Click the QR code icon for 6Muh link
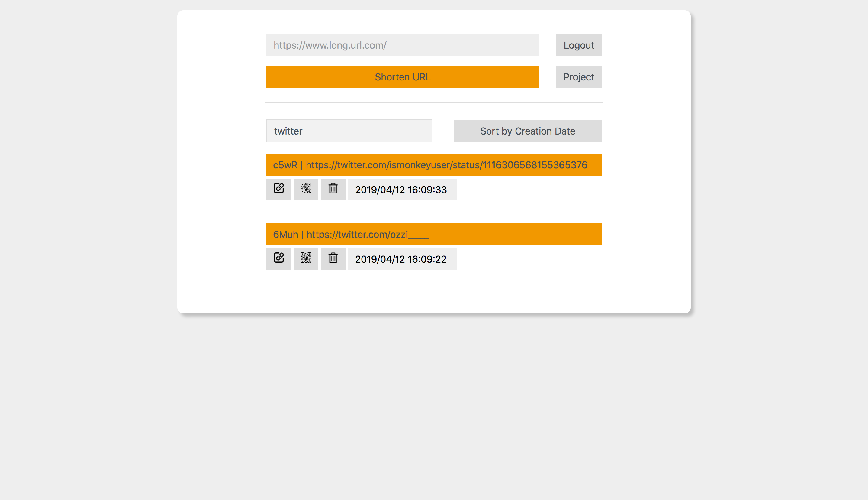 [306, 258]
